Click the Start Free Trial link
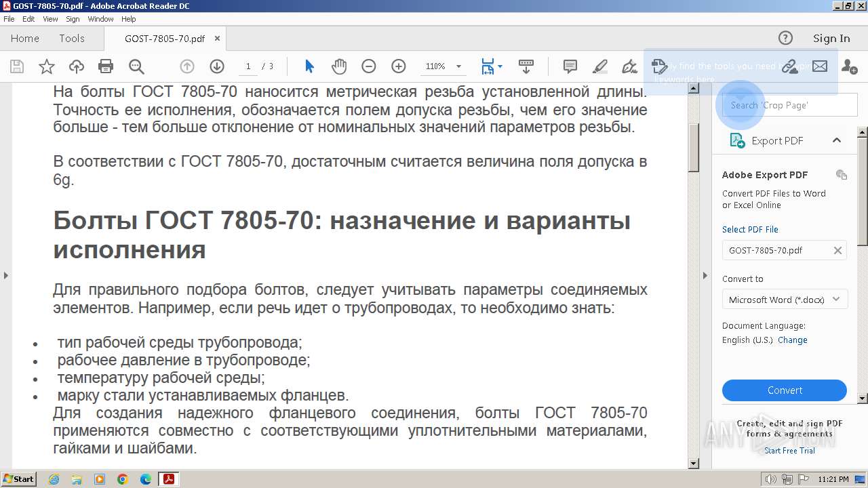 (789, 451)
